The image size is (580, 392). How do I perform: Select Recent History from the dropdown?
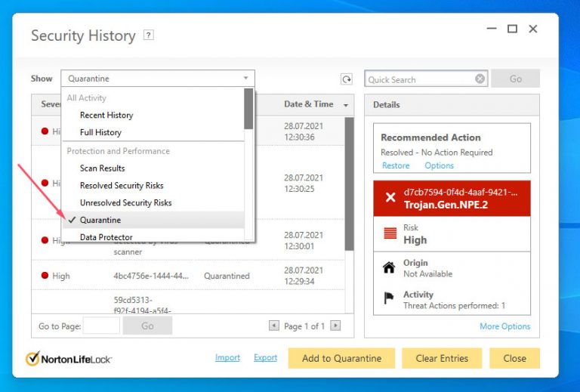[106, 115]
